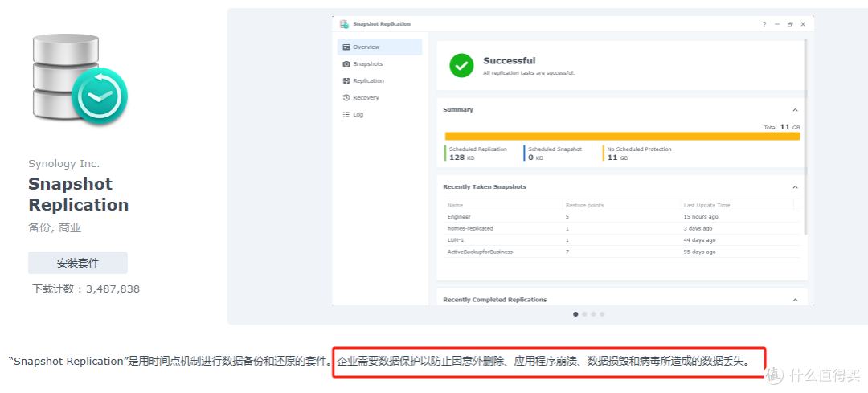Open the Log sidebar item
The image size is (868, 393).
(379, 115)
